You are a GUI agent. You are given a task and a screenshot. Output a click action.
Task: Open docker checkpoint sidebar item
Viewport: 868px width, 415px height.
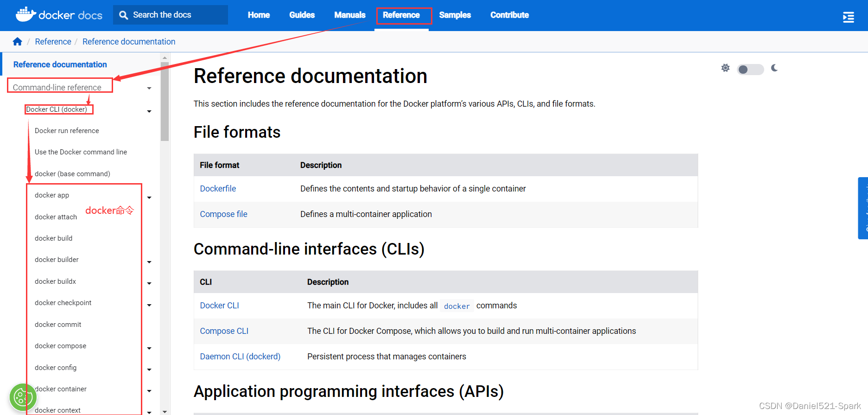coord(63,303)
